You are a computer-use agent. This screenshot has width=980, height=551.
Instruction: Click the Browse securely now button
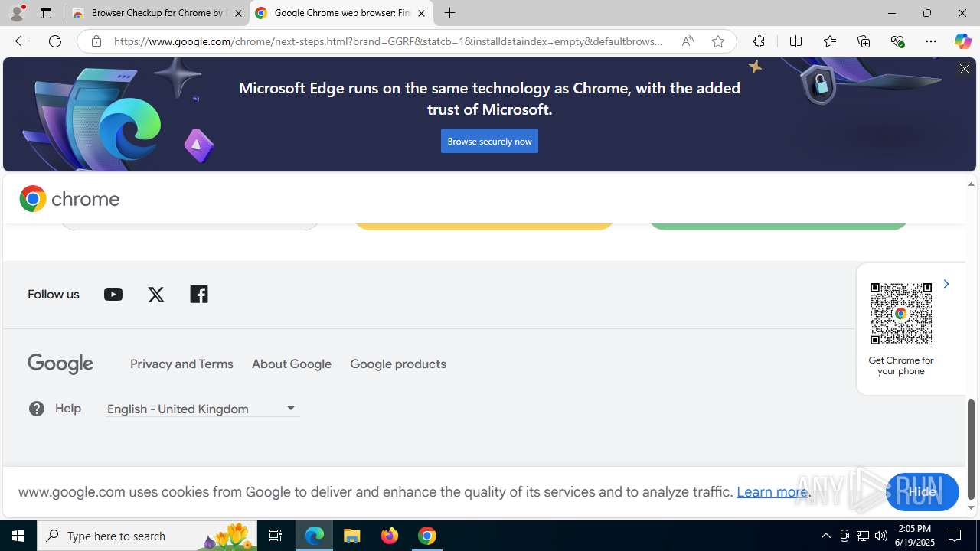point(489,141)
